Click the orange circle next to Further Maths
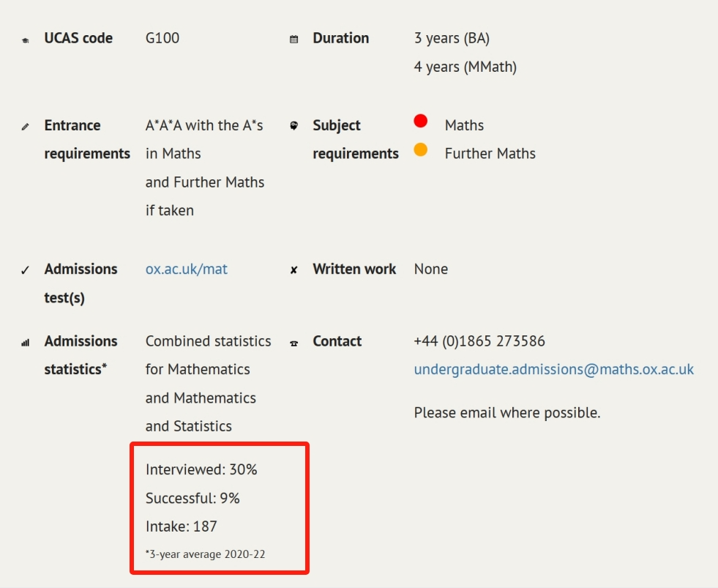The width and height of the screenshot is (718, 588). 420,149
